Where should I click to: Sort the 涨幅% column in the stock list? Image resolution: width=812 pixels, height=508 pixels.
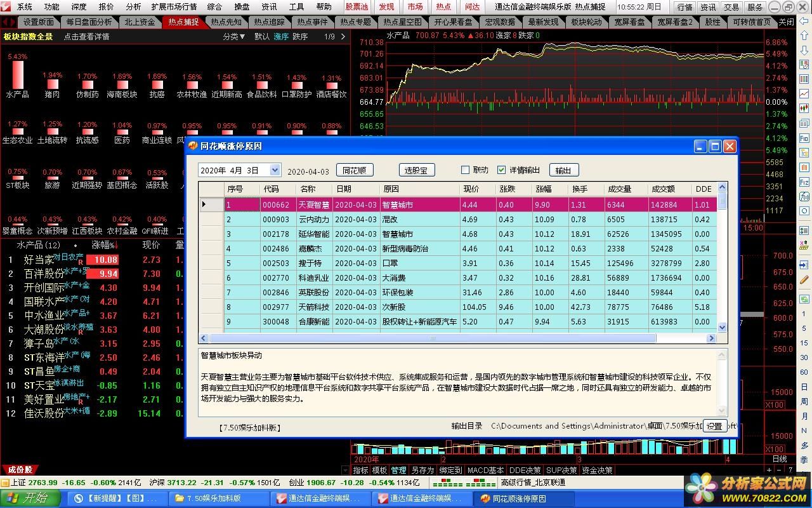pos(105,245)
